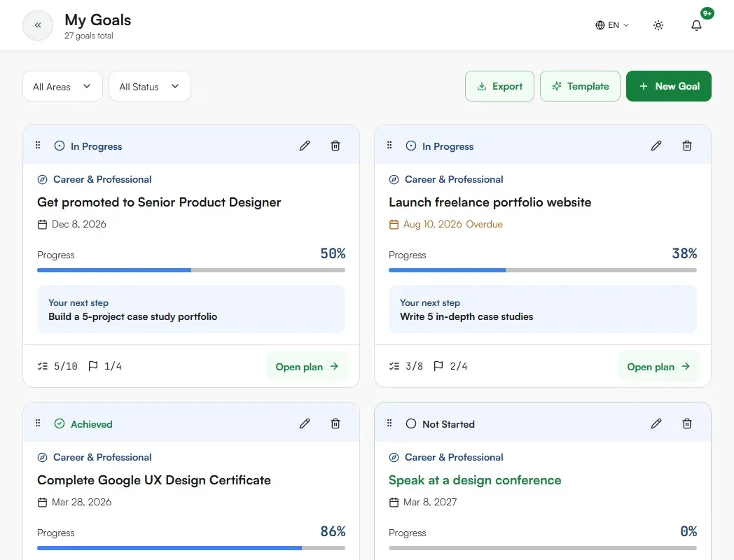
Task: Click the My Goals heading
Action: click(98, 20)
